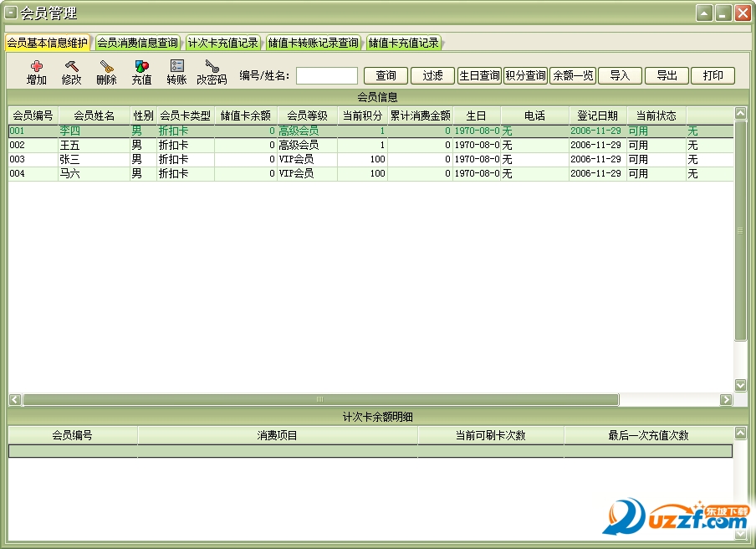Screen dimensions: 756x549
Task: Click the 余额一览 button
Action: click(x=573, y=76)
